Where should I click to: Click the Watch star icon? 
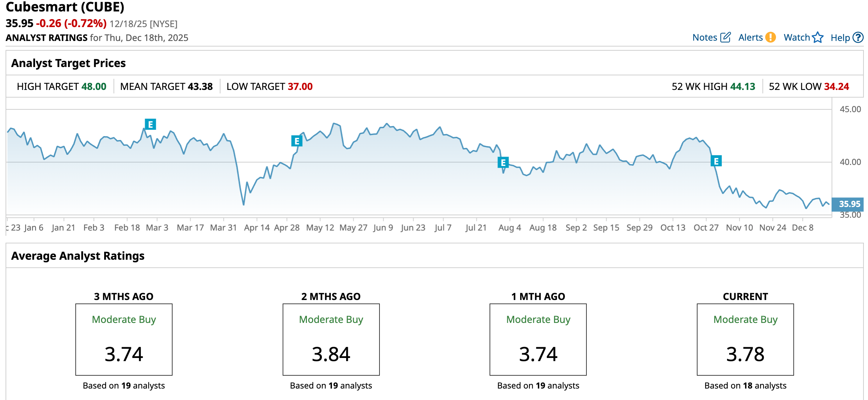pos(818,37)
